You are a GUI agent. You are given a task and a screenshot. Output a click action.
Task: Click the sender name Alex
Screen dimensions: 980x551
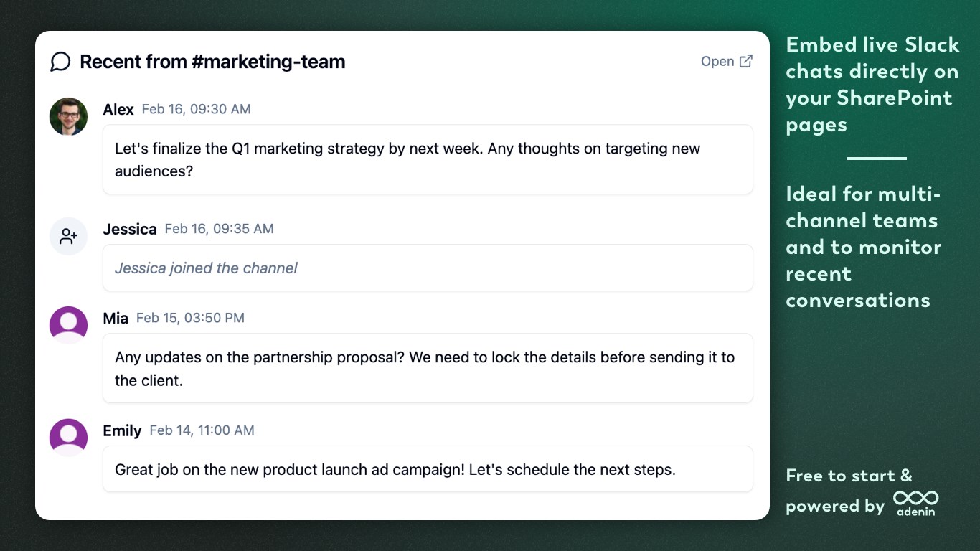coord(118,109)
